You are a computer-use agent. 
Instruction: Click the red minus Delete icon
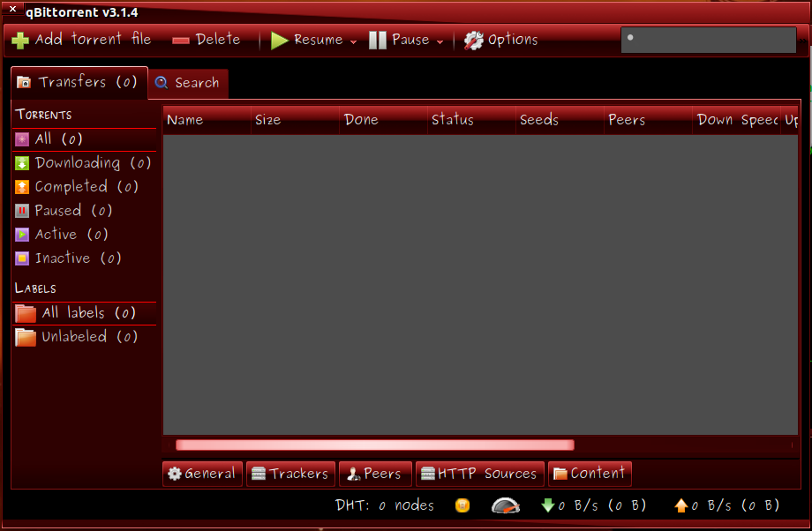pyautogui.click(x=181, y=41)
